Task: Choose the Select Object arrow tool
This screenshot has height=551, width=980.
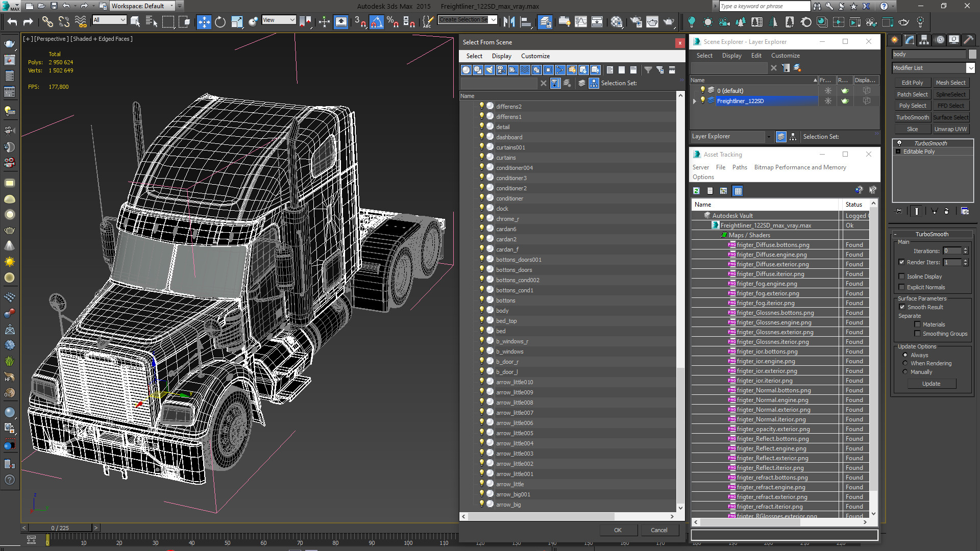Action: [x=135, y=22]
